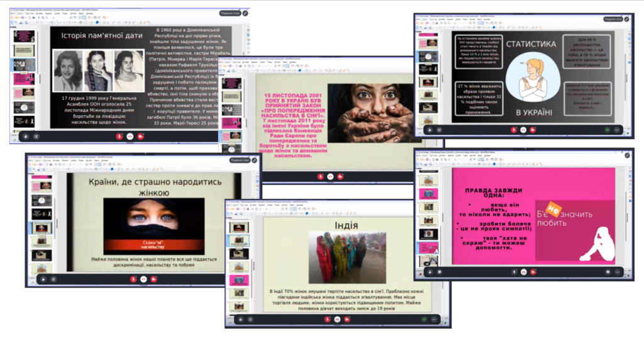Click the green status icon in the India window
The height and width of the screenshot is (350, 644).
click(x=425, y=319)
